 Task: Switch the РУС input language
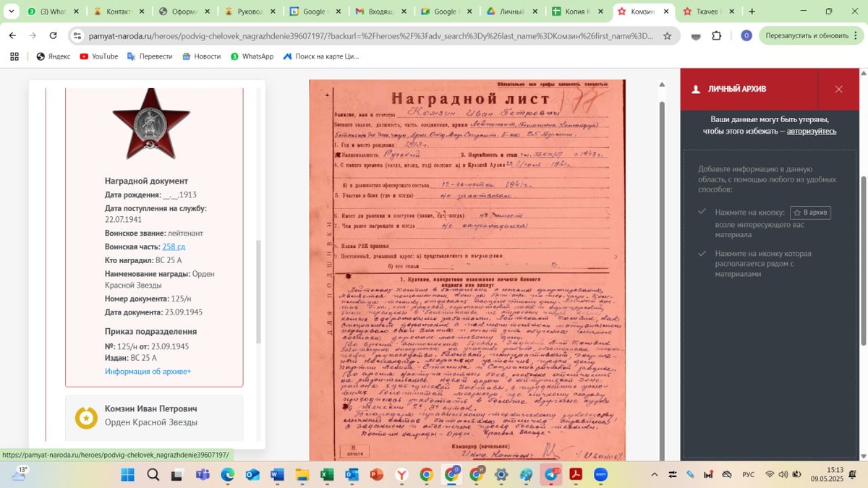tap(749, 475)
